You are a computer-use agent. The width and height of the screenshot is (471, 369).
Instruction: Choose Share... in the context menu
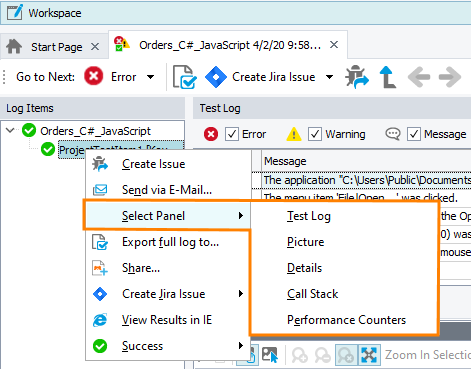(x=168, y=268)
